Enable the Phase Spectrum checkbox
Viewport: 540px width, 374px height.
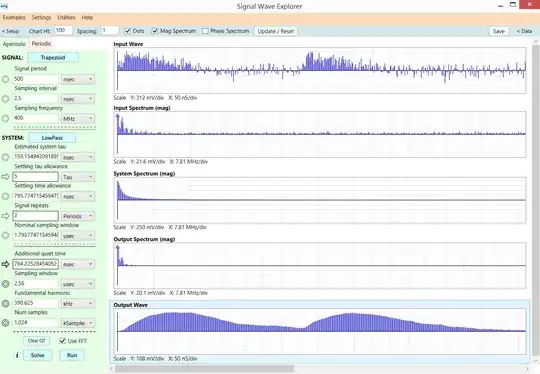click(x=205, y=31)
